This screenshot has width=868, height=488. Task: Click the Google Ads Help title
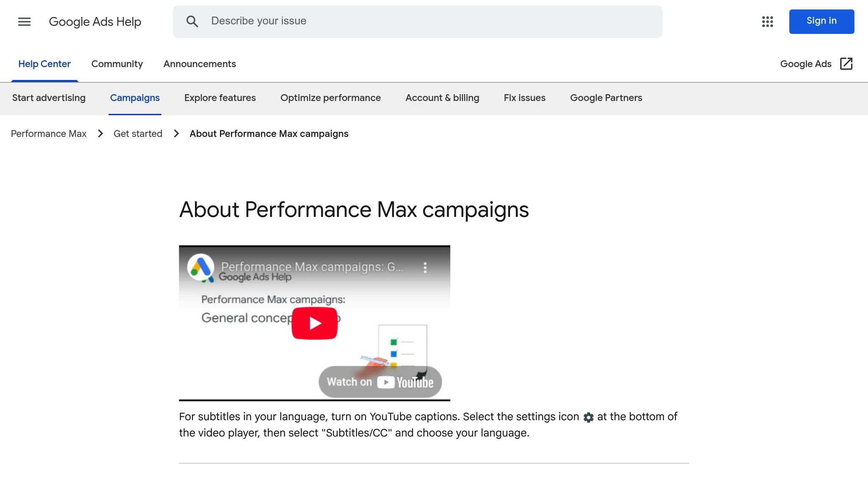[x=95, y=22]
